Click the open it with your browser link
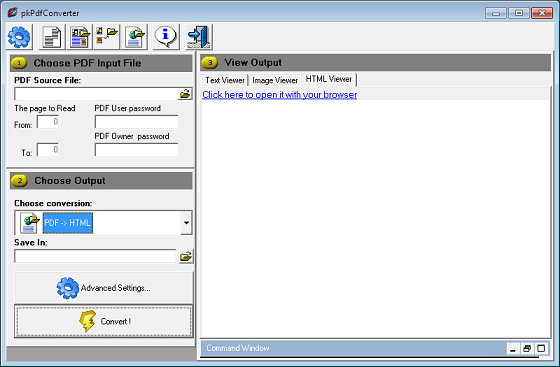The width and height of the screenshot is (560, 367). (280, 95)
